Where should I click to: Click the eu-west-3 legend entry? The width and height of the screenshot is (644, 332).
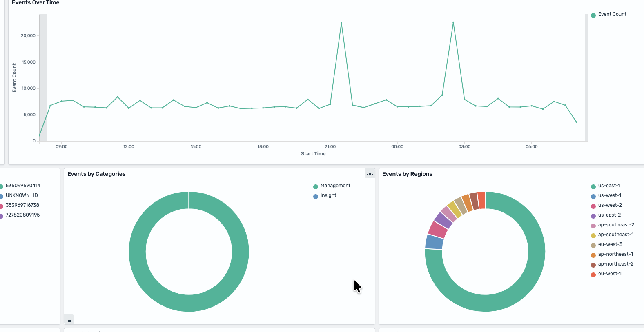pos(610,244)
